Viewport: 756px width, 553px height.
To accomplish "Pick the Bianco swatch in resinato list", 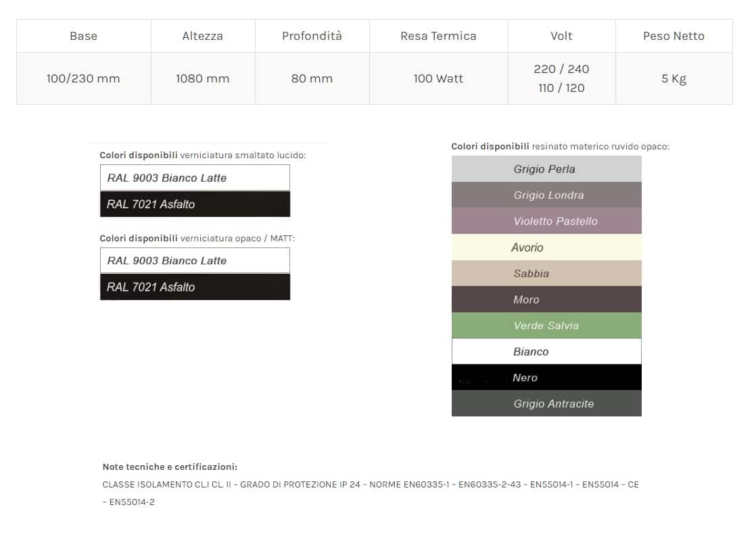I will point(546,352).
